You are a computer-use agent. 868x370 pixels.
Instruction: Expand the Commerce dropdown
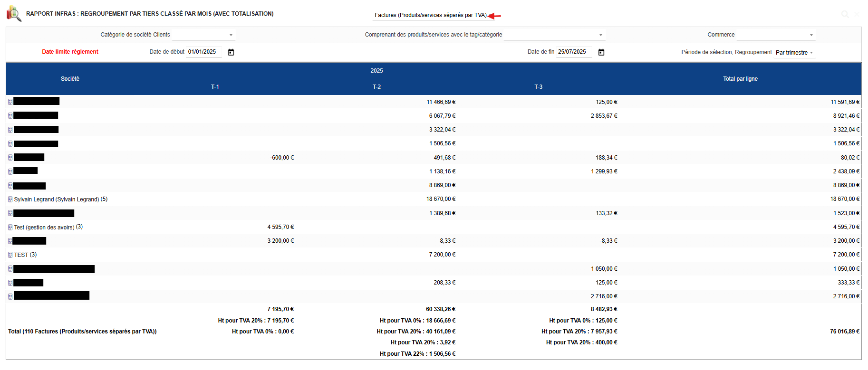point(776,35)
